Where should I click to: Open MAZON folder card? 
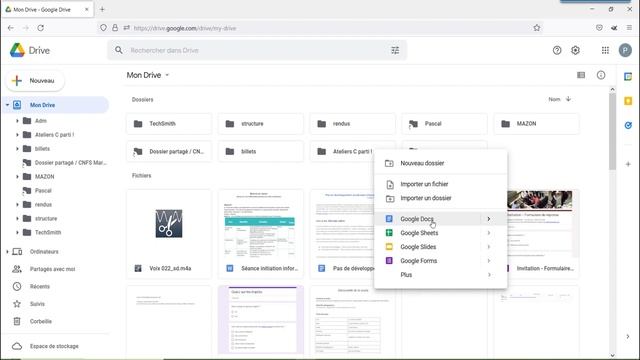(x=536, y=124)
